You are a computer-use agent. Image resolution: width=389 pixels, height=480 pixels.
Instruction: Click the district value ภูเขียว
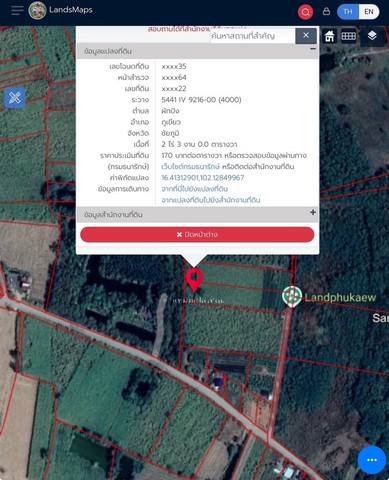[171, 122]
